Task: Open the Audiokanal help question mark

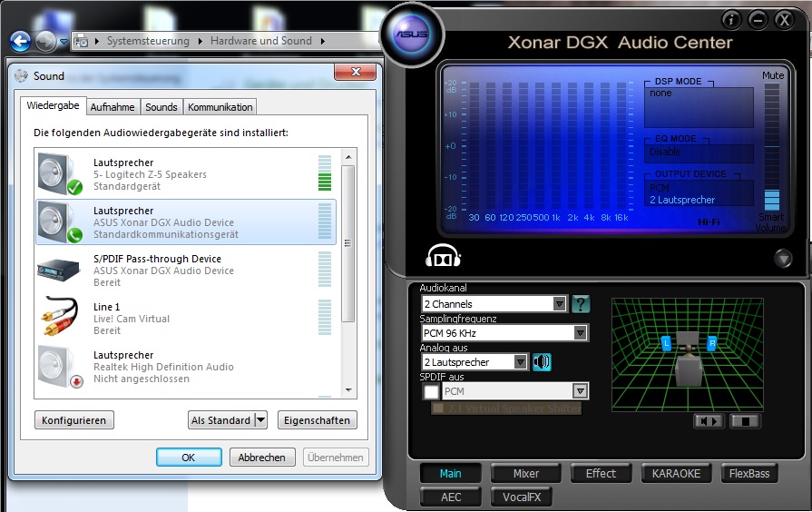Action: pos(581,304)
